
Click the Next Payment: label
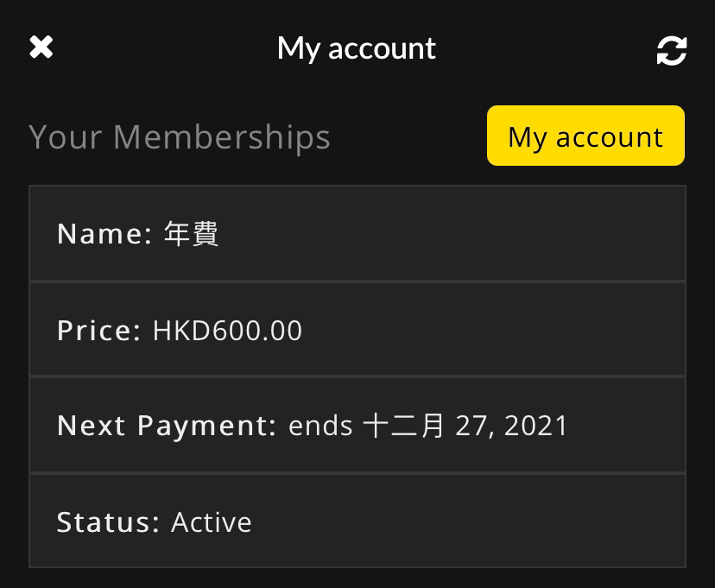point(167,427)
